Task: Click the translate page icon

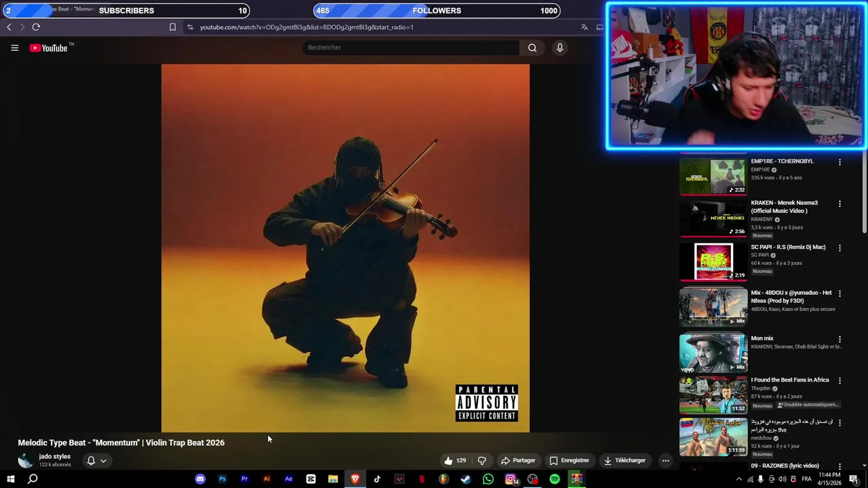Action: coord(584,27)
